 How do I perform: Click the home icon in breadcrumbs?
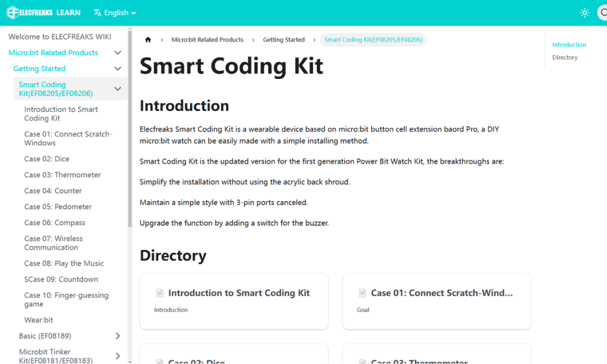[148, 40]
